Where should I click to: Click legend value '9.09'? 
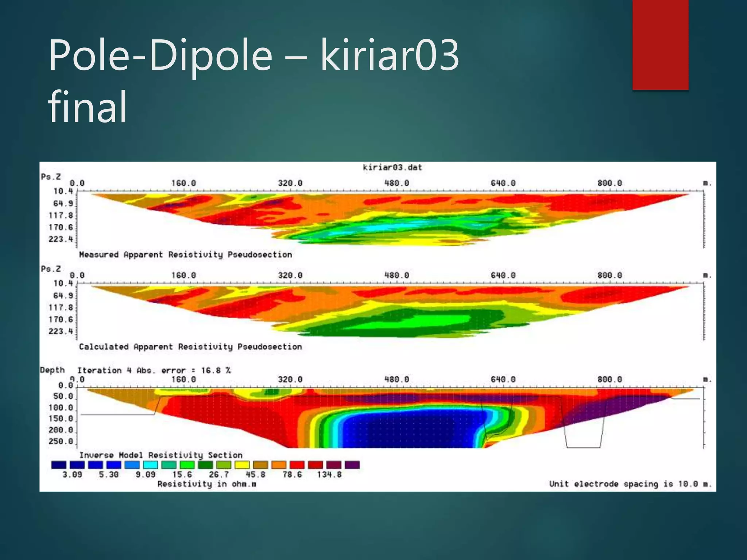tap(146, 475)
